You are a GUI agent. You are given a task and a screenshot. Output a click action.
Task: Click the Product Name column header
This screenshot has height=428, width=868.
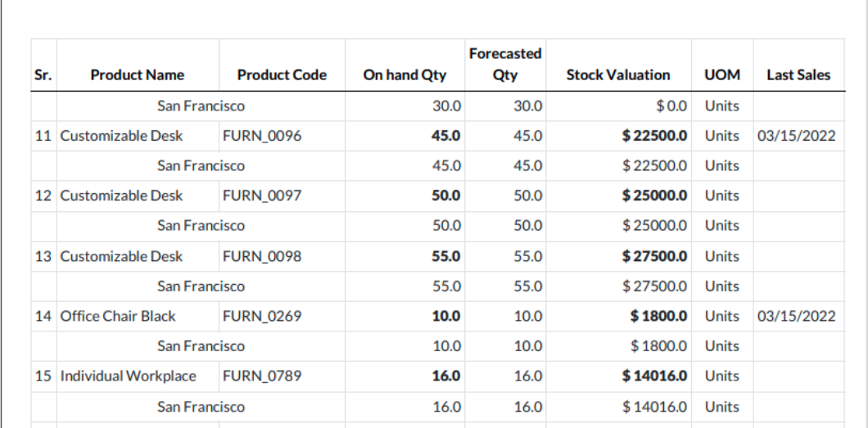coord(137,75)
